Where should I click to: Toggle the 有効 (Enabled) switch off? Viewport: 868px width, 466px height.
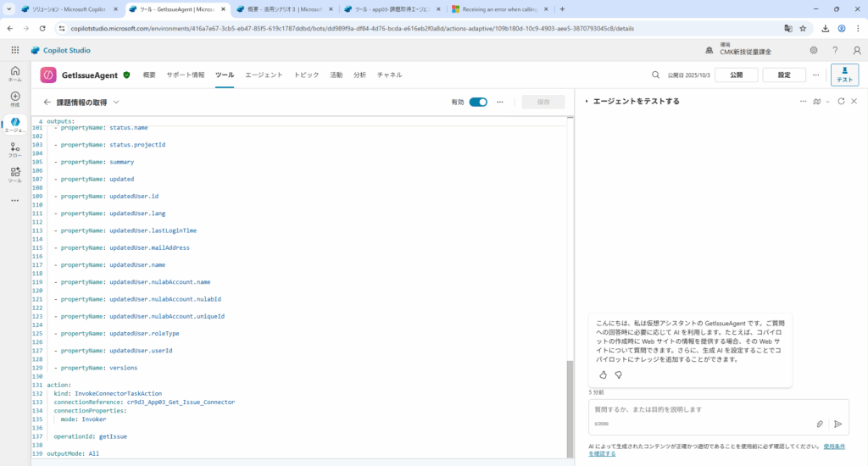(478, 102)
